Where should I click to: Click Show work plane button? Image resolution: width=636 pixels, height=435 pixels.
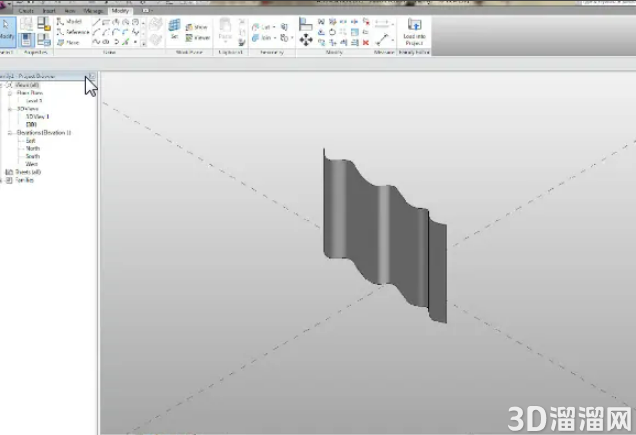point(196,27)
